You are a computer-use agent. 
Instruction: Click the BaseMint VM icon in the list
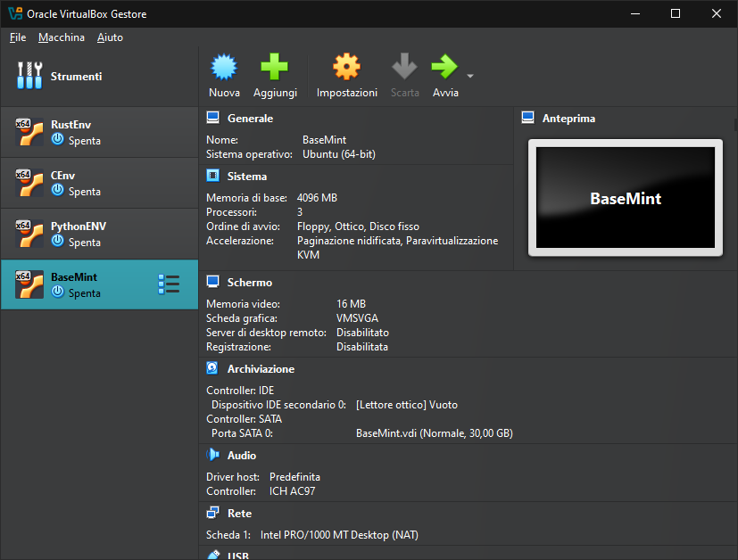tap(29, 284)
